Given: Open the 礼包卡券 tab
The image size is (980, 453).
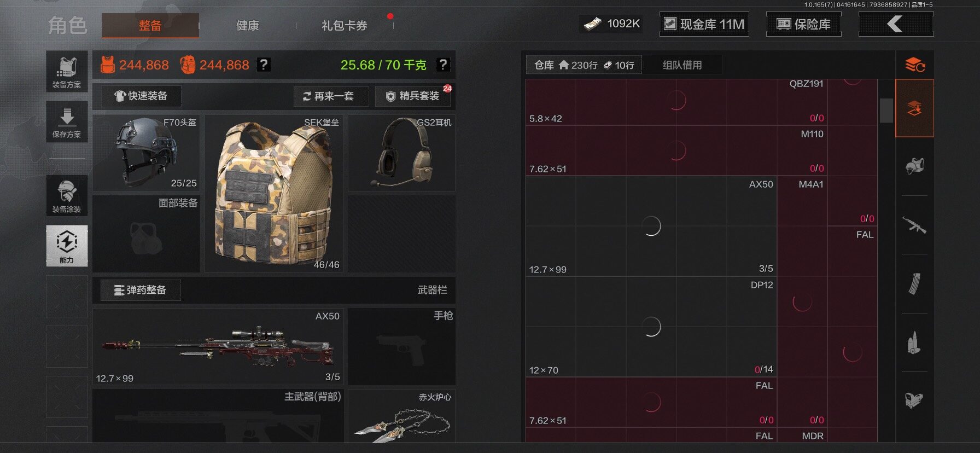Looking at the screenshot, I should [x=345, y=25].
